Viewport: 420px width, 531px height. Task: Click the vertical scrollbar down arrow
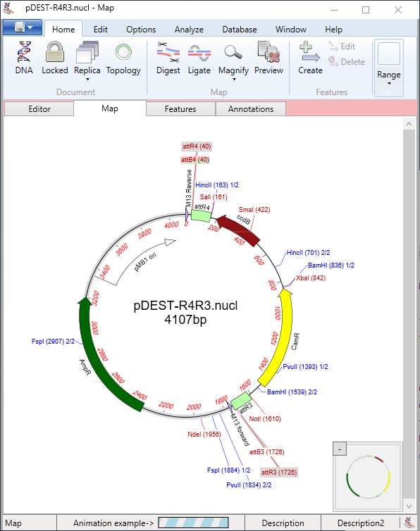click(x=409, y=506)
